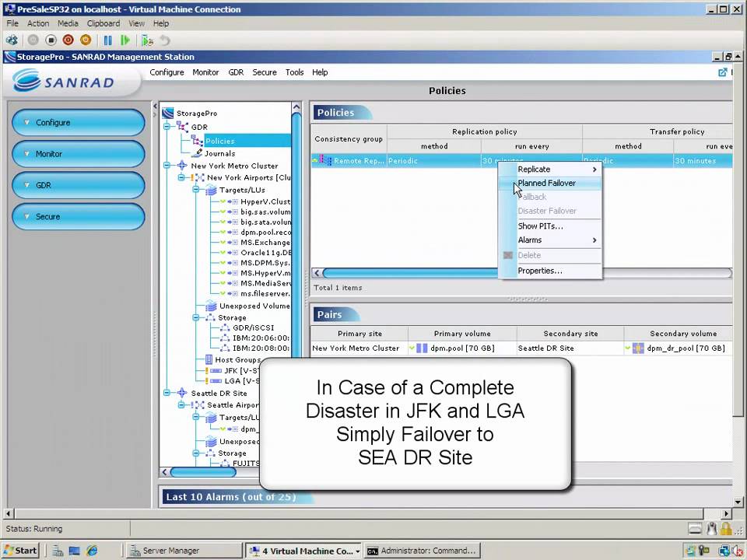The image size is (747, 560).
Task: Click the red Shut Down VM icon
Action: pyautogui.click(x=68, y=40)
